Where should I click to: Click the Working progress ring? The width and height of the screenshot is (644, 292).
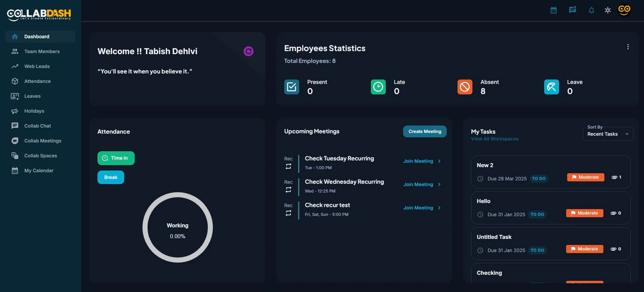178,227
